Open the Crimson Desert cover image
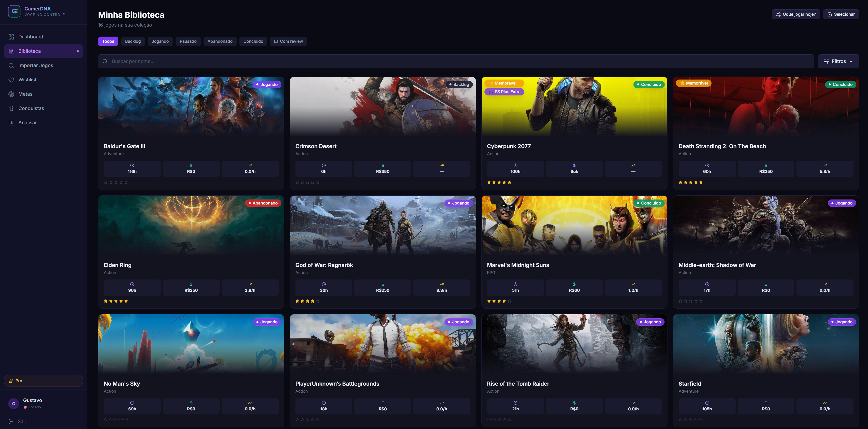 coord(383,106)
